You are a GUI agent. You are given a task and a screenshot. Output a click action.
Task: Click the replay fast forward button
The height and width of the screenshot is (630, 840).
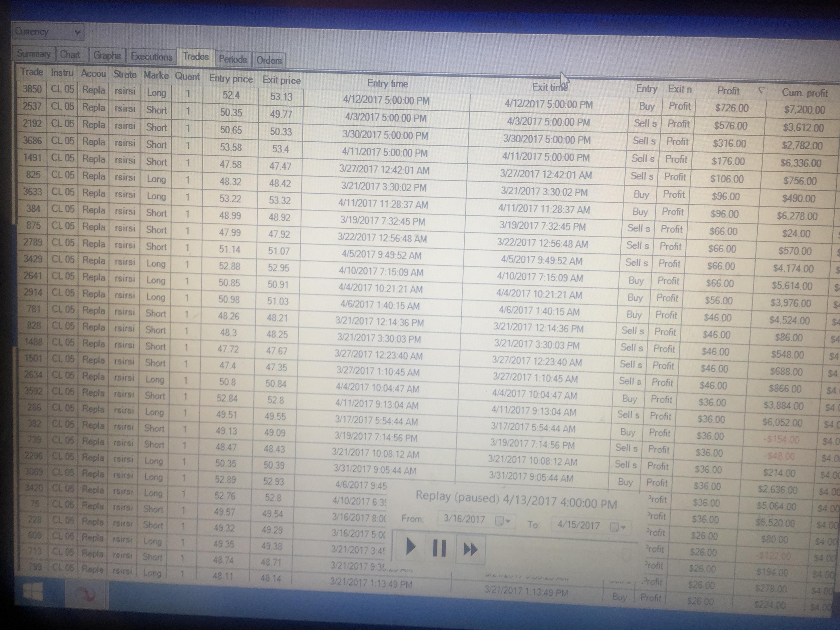coord(470,549)
